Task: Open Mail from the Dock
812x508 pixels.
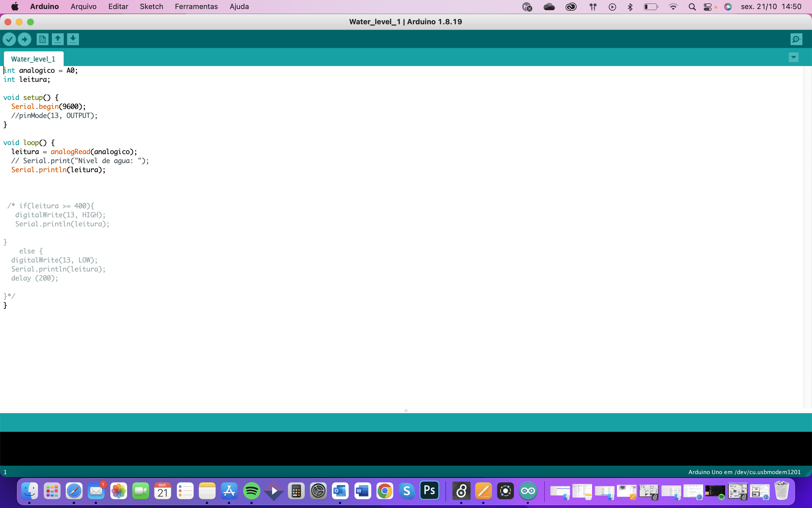Action: click(x=96, y=491)
